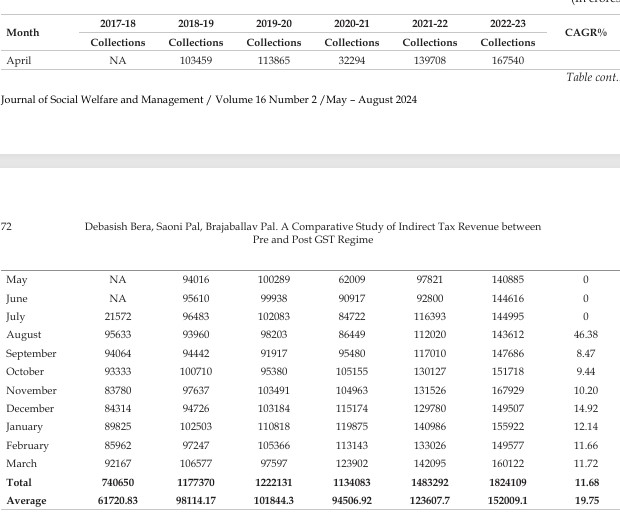Click the 'March' row label

21,463
